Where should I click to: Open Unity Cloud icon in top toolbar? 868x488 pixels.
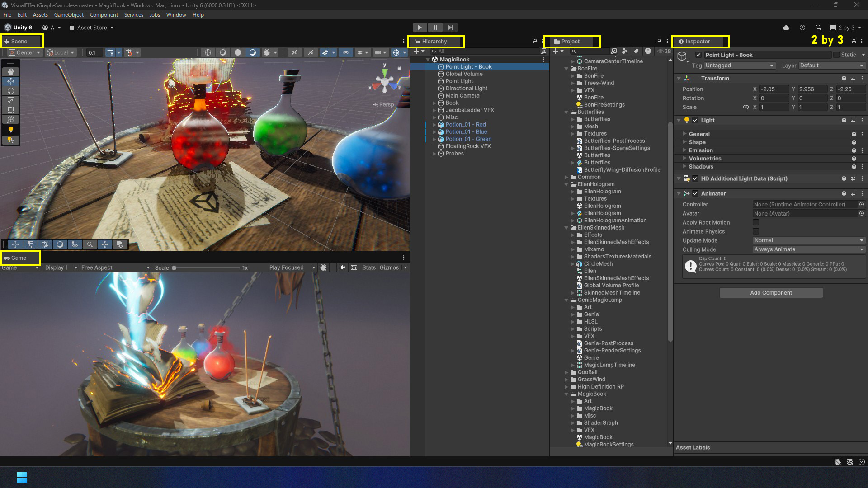786,28
